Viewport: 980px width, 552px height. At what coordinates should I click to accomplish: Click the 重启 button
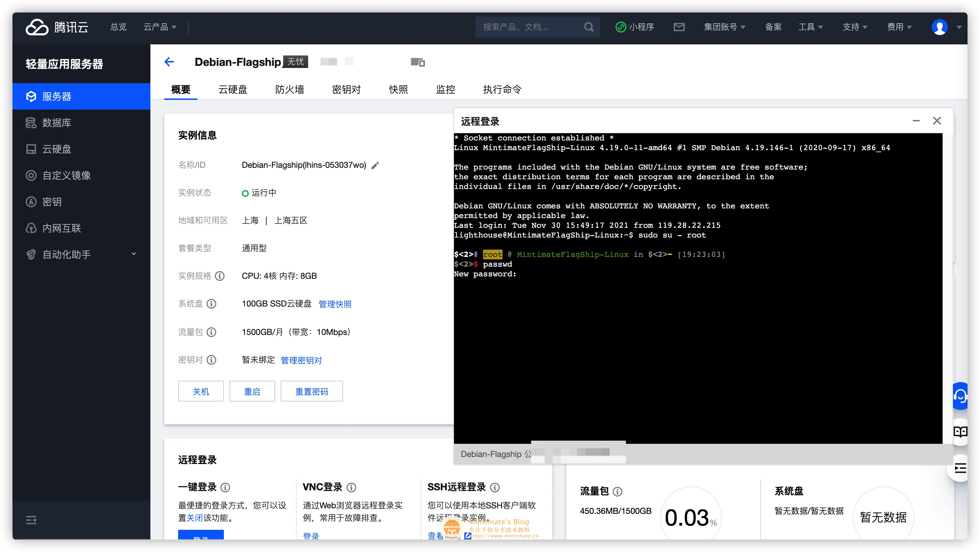252,391
